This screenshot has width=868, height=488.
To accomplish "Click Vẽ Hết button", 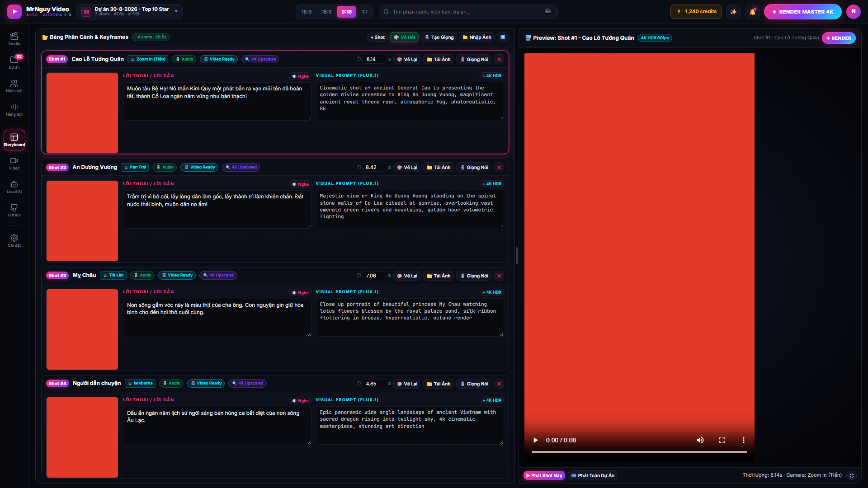I will 404,38.
